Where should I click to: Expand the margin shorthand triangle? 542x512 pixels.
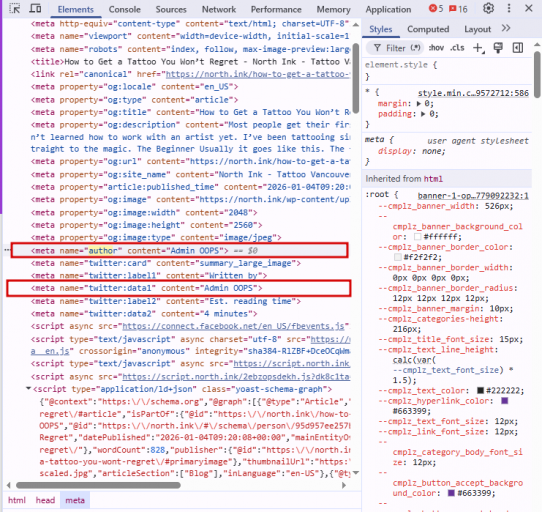click(x=419, y=103)
